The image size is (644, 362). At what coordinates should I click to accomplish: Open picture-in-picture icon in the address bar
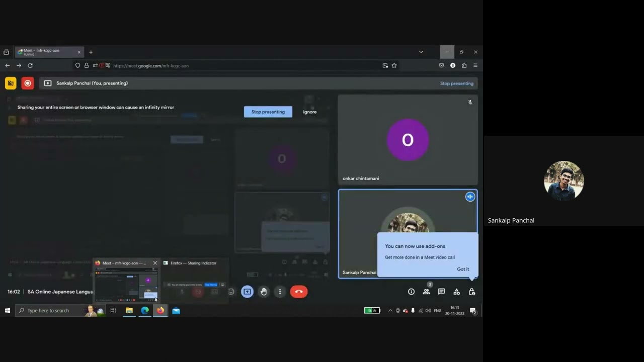(x=385, y=65)
